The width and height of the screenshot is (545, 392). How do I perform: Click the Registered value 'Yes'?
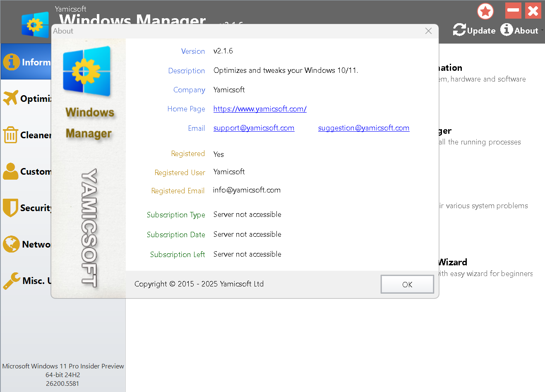click(218, 154)
